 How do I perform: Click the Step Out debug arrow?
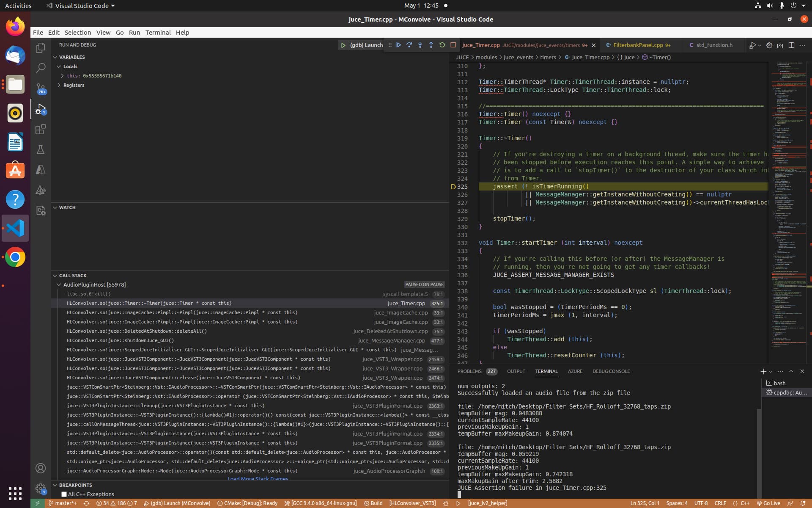[431, 45]
